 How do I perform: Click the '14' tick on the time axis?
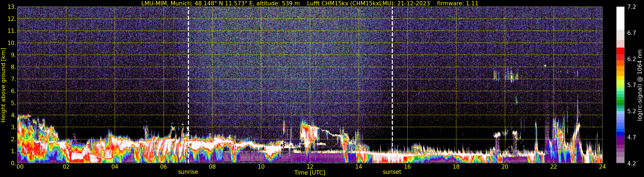tap(358, 167)
